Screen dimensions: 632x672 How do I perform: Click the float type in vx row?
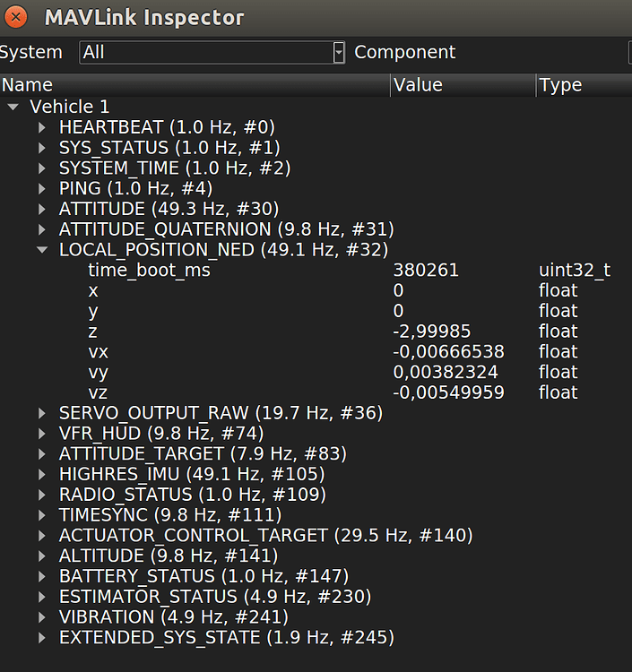click(x=558, y=352)
